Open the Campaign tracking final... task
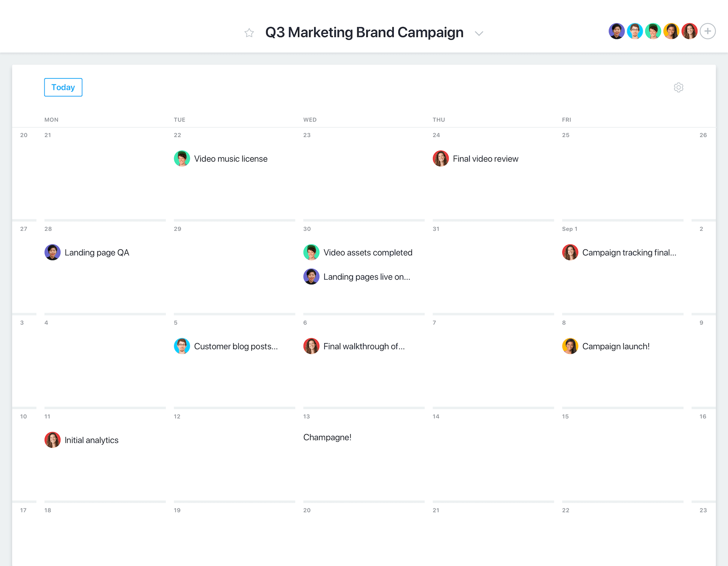The width and height of the screenshot is (728, 566). click(x=629, y=252)
